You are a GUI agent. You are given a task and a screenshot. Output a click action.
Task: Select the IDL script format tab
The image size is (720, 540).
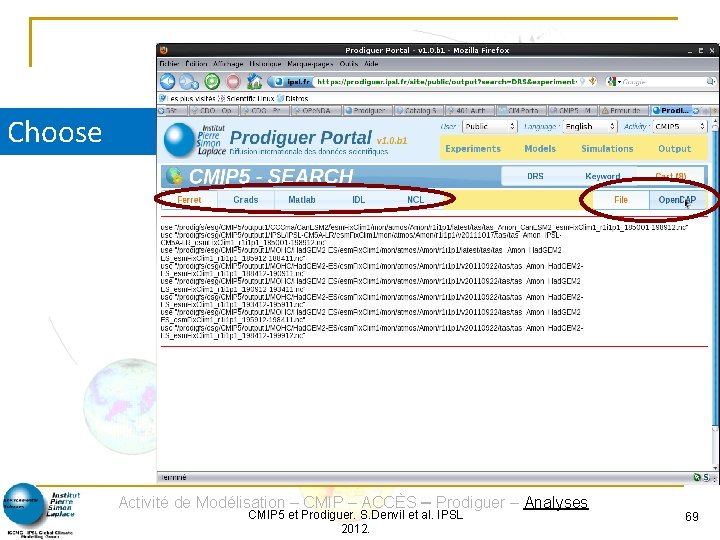pos(359,200)
